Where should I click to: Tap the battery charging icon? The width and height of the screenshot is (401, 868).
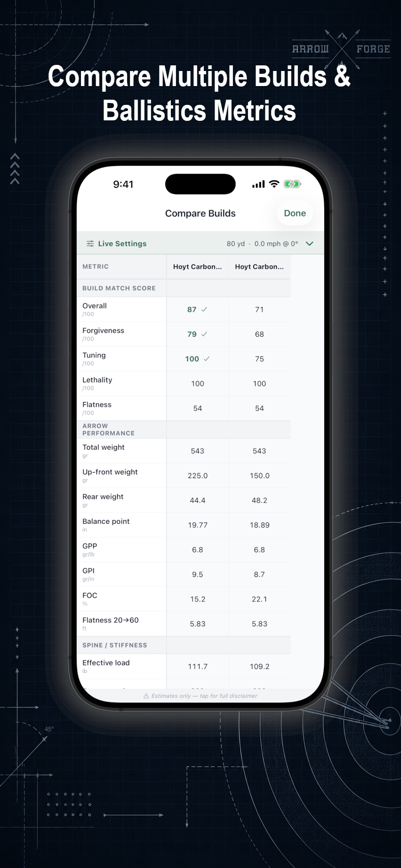click(x=292, y=184)
